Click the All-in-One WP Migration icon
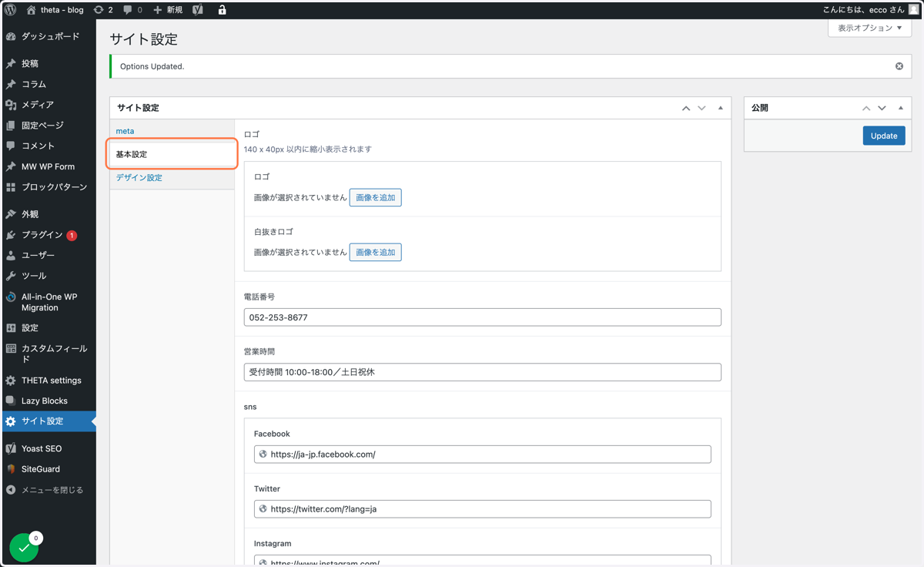The height and width of the screenshot is (567, 924). click(x=11, y=297)
